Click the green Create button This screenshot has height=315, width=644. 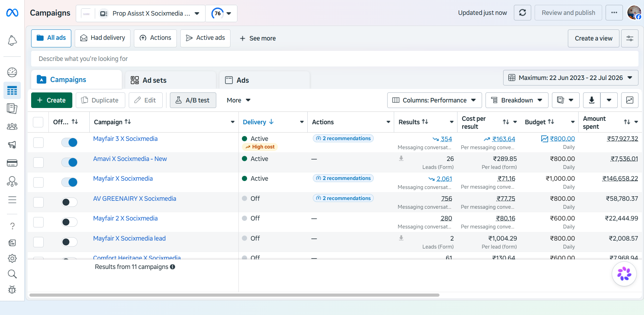click(x=52, y=100)
